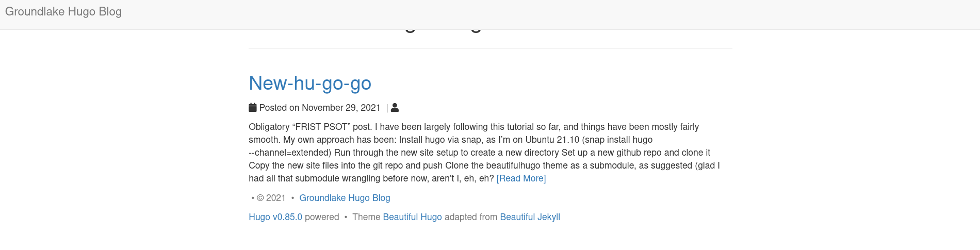The height and width of the screenshot is (250, 980).
Task: Open the Groundlake Hugo Blog navbar brand
Action: [x=63, y=12]
